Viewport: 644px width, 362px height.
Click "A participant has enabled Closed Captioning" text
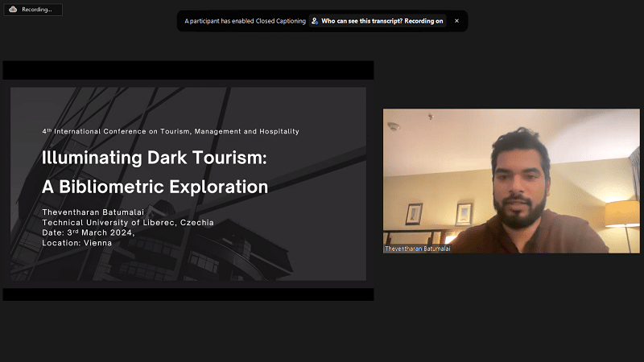(x=245, y=21)
